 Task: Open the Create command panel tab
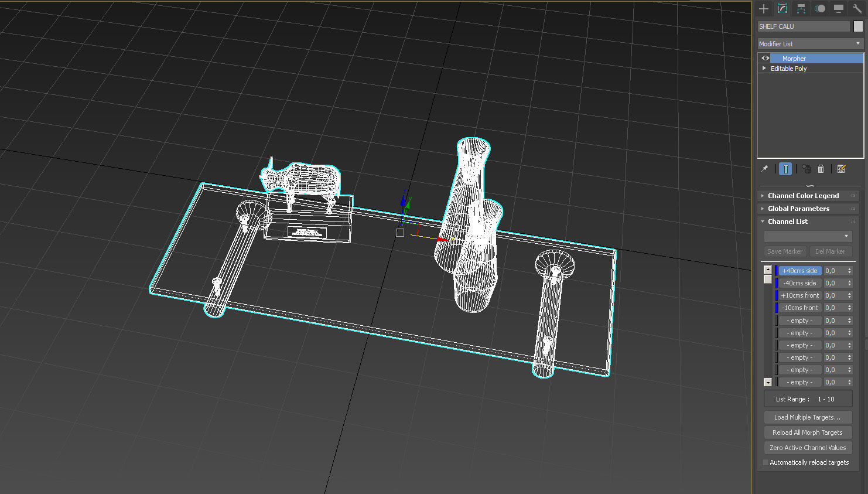(763, 8)
